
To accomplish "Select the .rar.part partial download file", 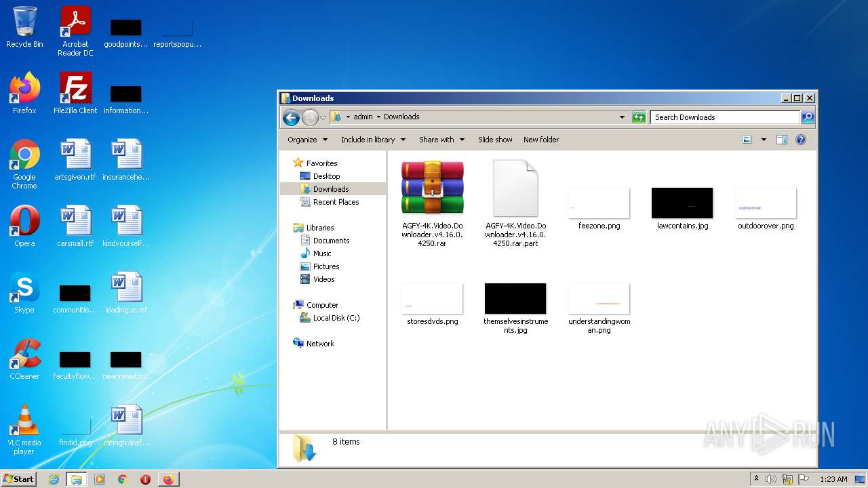I will (x=515, y=203).
